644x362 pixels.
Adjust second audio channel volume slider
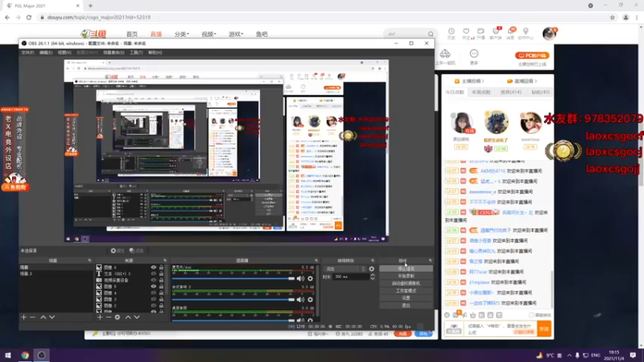click(x=233, y=299)
